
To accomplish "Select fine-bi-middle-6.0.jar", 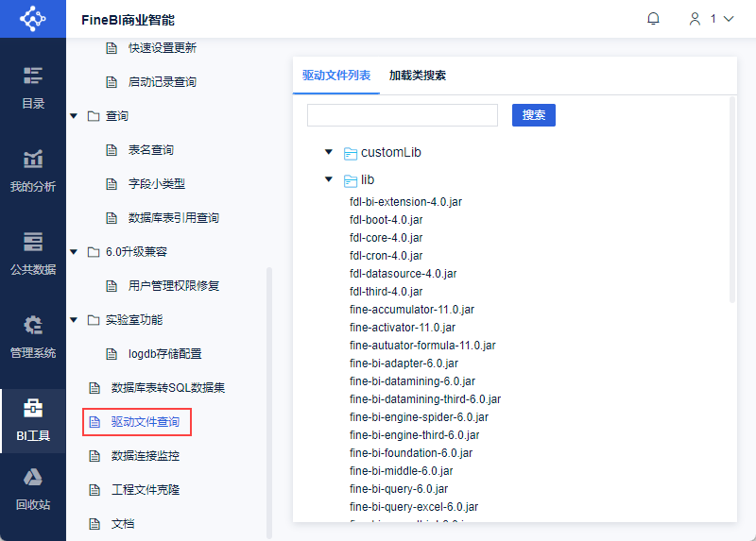I will coord(401,471).
